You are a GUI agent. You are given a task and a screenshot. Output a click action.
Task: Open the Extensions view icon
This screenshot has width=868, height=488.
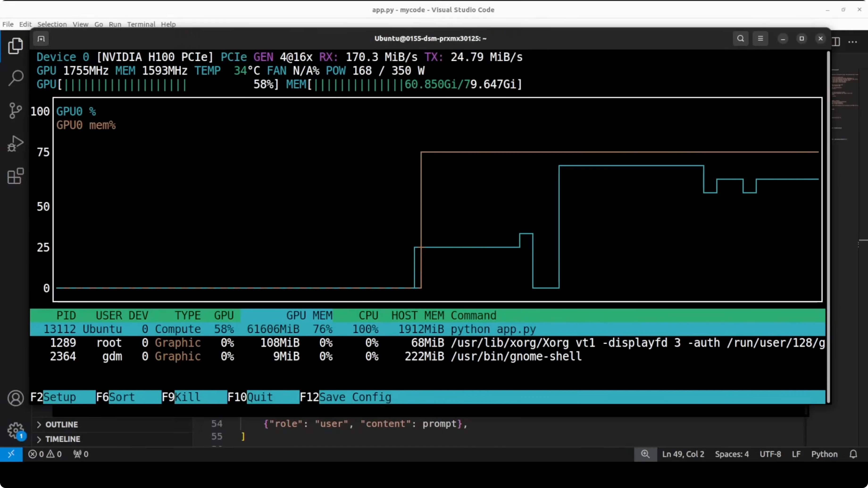click(15, 176)
